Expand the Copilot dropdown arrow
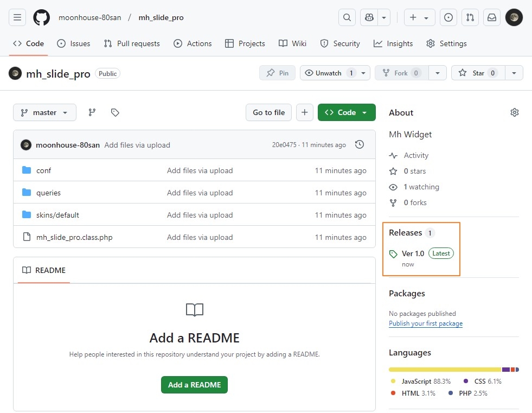Image resolution: width=532 pixels, height=413 pixels. click(x=384, y=17)
